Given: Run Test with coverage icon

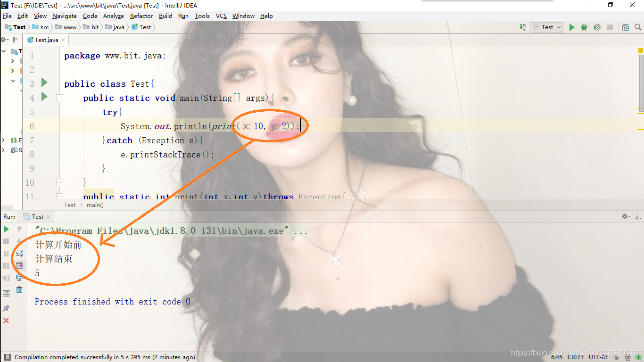Looking at the screenshot, I should click(x=597, y=27).
